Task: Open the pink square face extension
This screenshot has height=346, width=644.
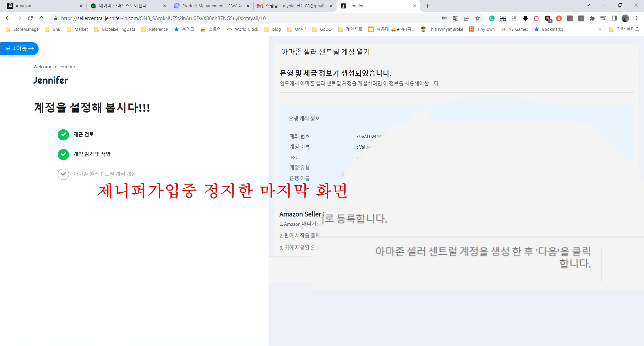Action: [536, 18]
